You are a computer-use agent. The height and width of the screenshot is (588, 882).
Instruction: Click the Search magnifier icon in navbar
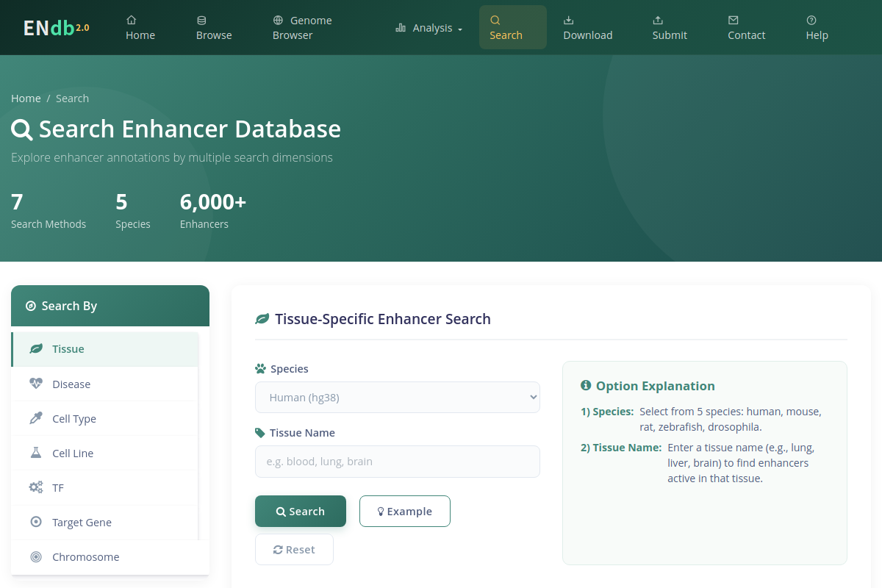(495, 20)
